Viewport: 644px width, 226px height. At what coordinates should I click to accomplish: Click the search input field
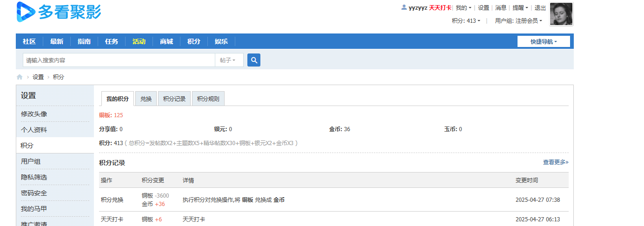coord(119,60)
